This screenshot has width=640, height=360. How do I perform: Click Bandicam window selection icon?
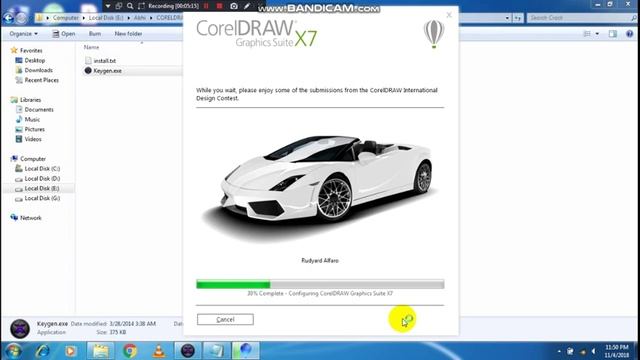[119, 6]
